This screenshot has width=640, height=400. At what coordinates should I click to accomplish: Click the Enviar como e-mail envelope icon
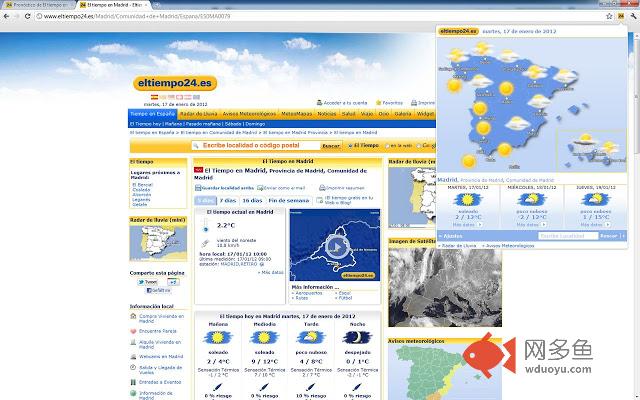tap(260, 188)
